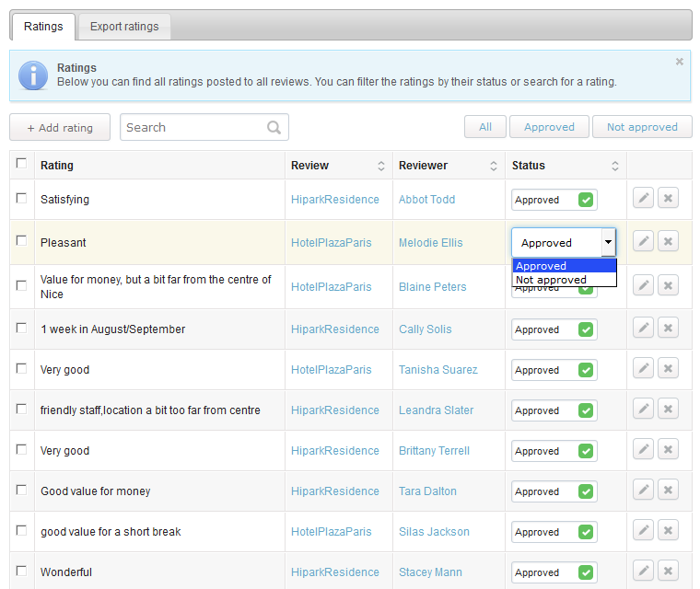The image size is (700, 589).
Task: Tick the select-all checkbox in header
Action: (21, 163)
